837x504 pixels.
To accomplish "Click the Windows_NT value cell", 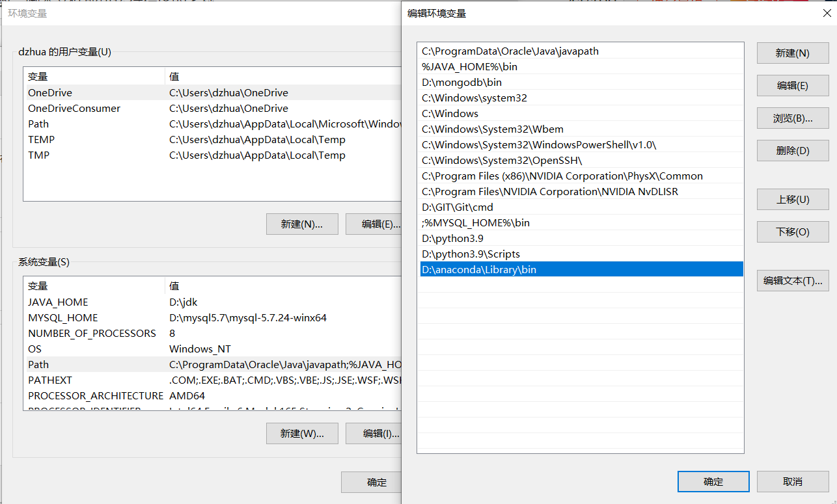I will tap(200, 349).
